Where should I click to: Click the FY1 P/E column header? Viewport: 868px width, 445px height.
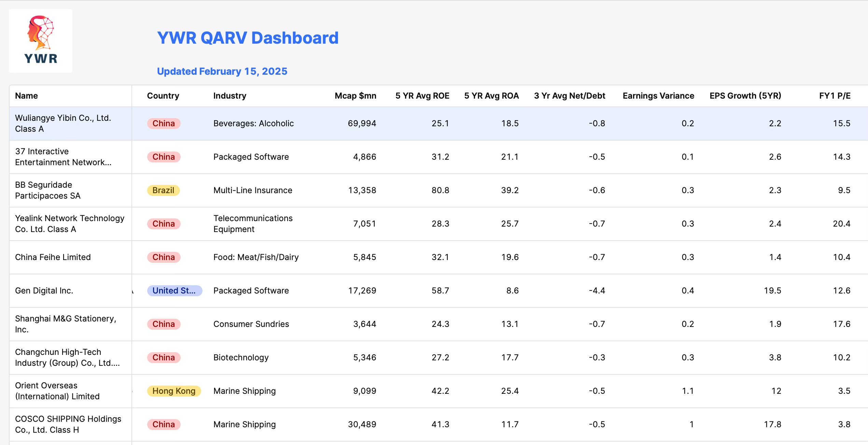point(835,96)
